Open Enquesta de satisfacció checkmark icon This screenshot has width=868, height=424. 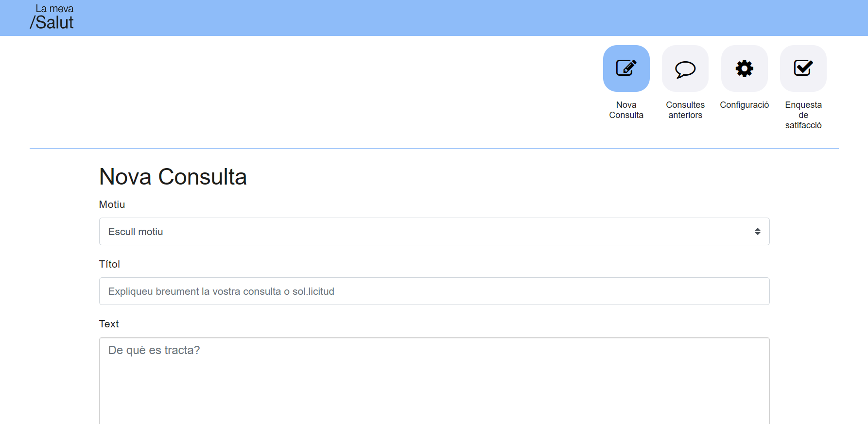[803, 68]
